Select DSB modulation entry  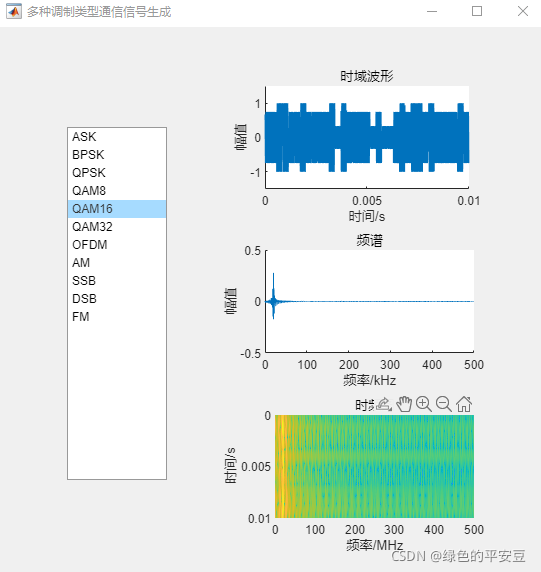coord(117,298)
